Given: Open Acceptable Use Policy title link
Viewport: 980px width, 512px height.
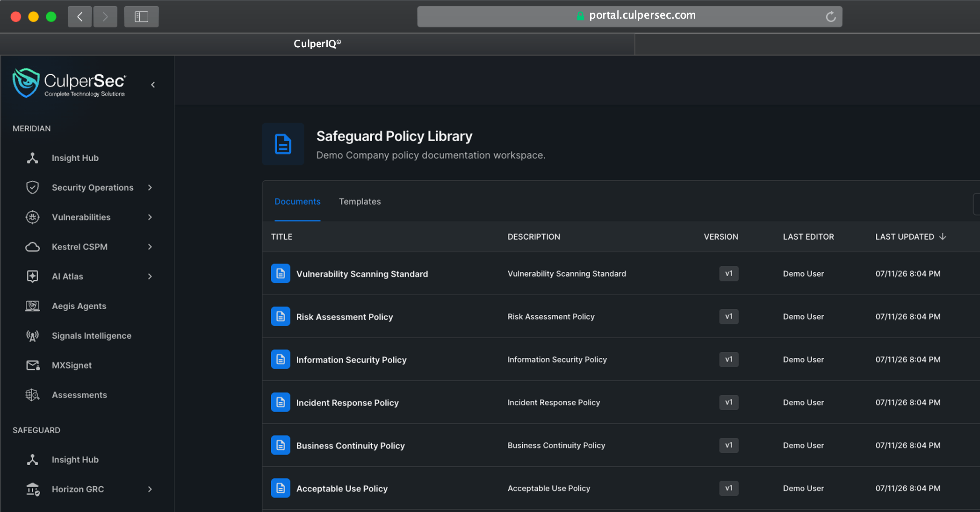Looking at the screenshot, I should [342, 489].
